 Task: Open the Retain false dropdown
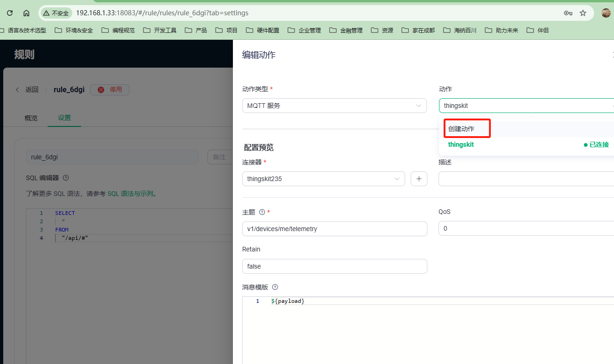pos(334,266)
